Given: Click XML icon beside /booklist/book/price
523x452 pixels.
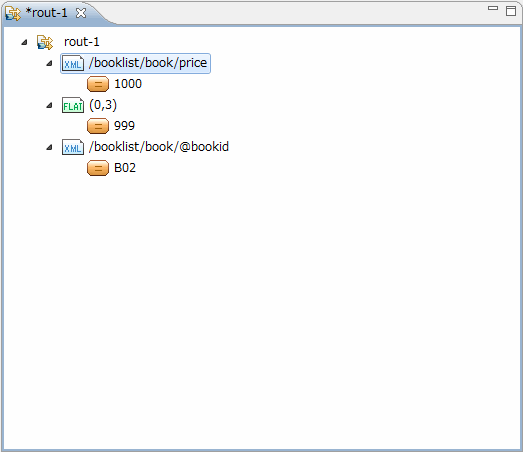Looking at the screenshot, I should (x=73, y=63).
